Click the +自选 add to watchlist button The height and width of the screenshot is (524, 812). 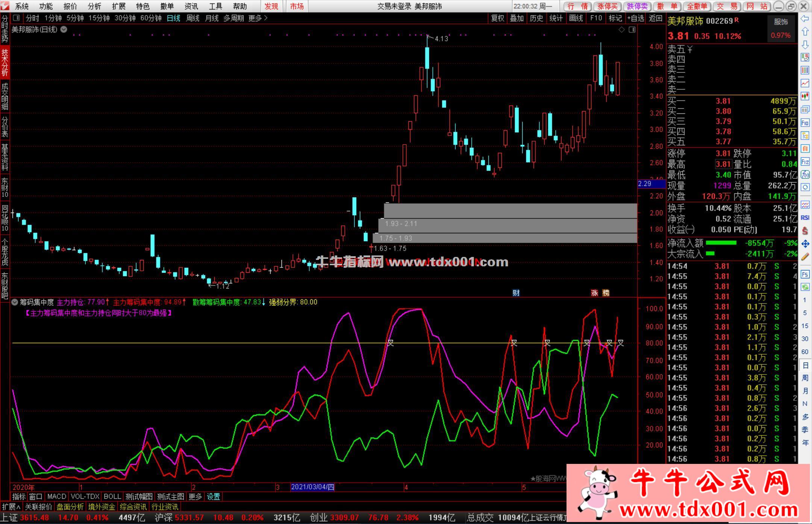(635, 18)
